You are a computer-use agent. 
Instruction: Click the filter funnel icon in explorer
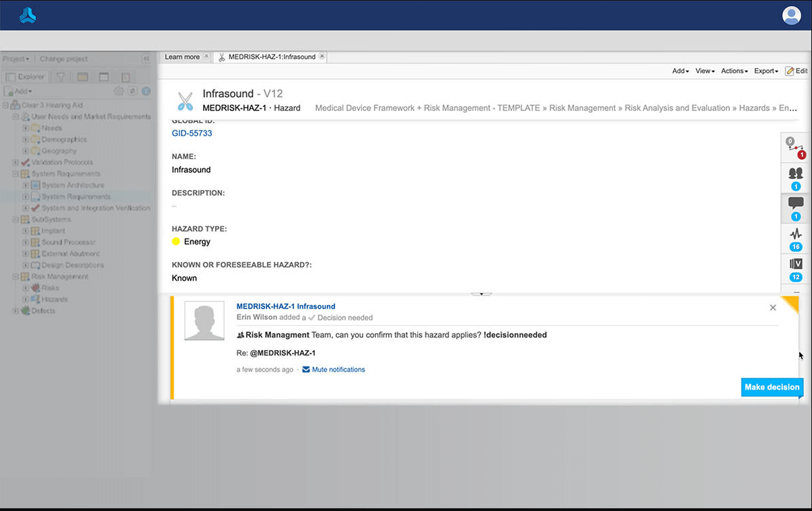60,77
